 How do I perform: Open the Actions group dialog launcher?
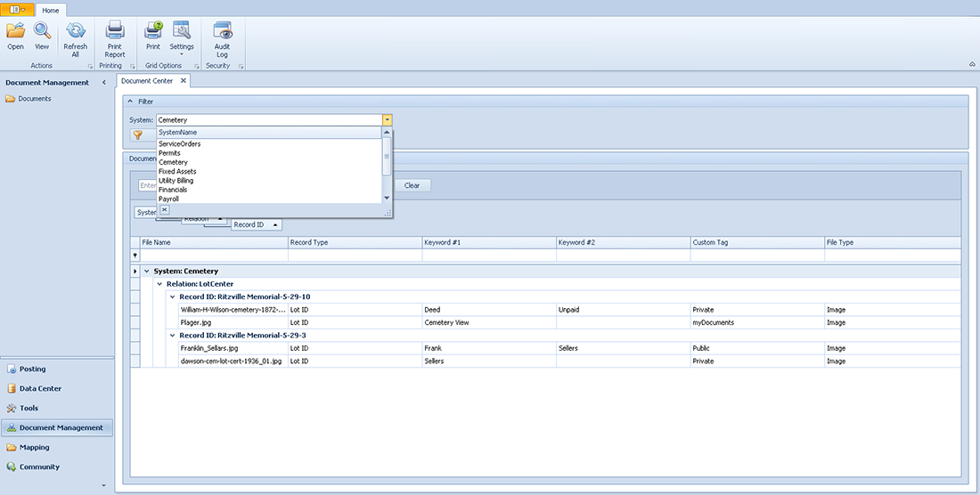[x=90, y=66]
